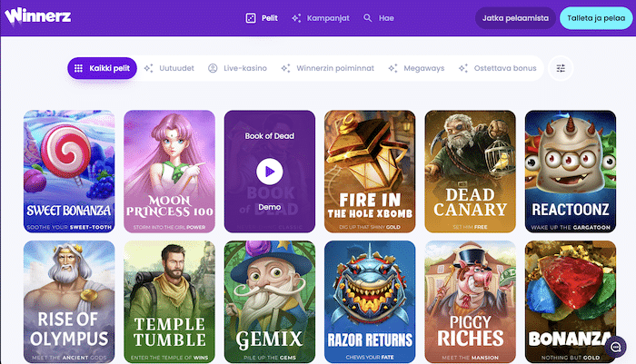Viewport: 636px width, 364px height.
Task: Open the Rise of Olympus game
Action: click(69, 302)
